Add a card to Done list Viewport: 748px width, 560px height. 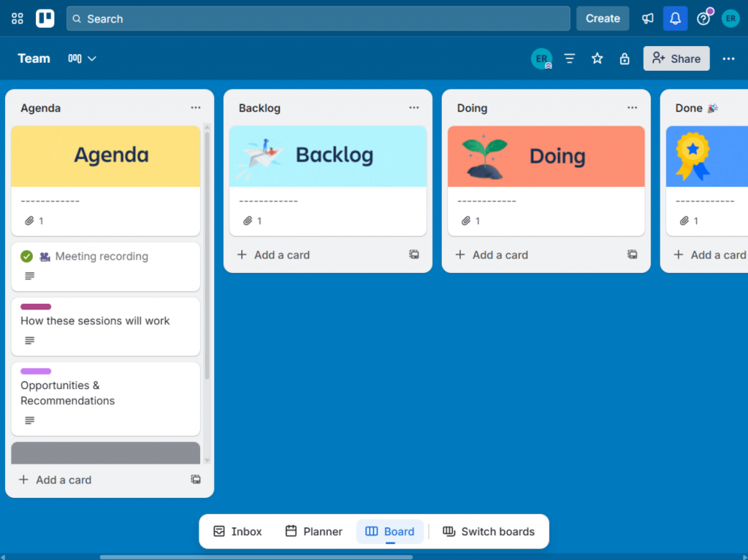(x=710, y=255)
